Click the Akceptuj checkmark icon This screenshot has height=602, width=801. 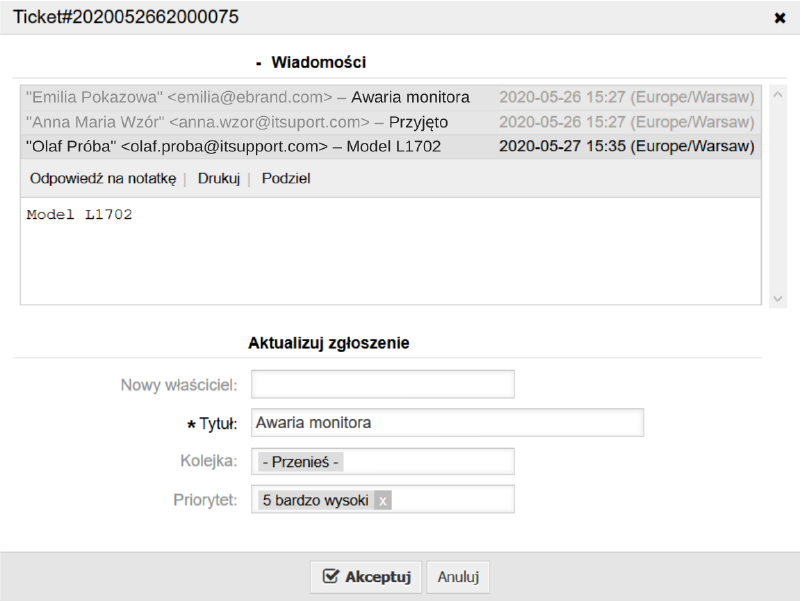point(331,576)
